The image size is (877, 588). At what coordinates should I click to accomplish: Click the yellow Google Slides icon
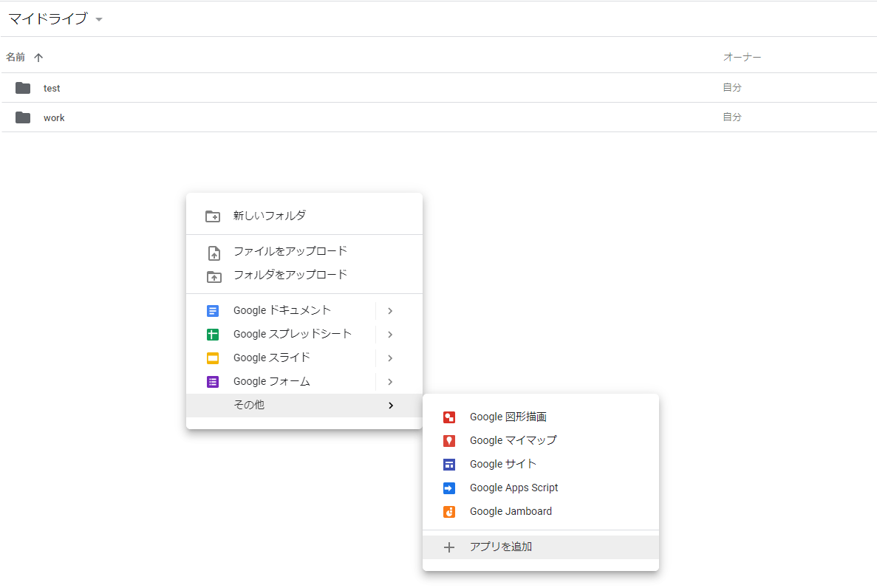(x=213, y=358)
